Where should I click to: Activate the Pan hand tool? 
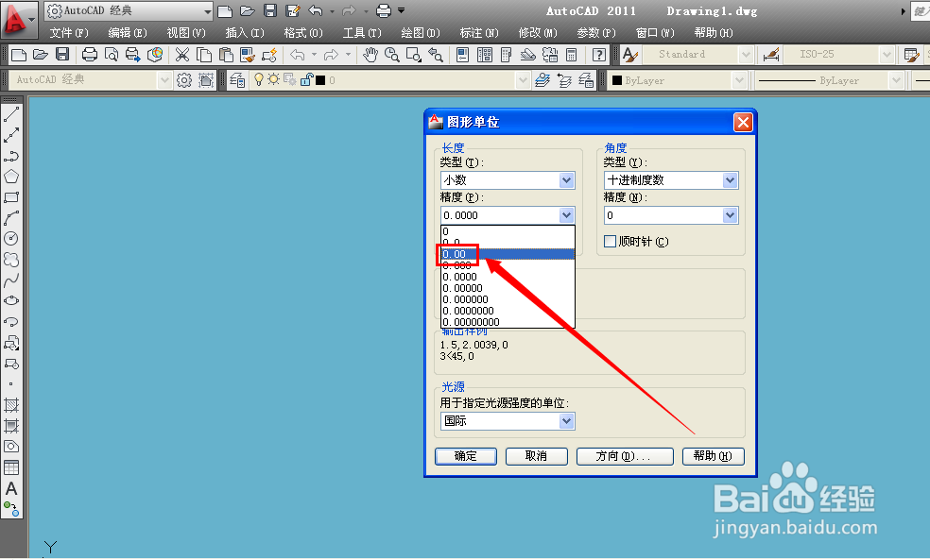(370, 55)
